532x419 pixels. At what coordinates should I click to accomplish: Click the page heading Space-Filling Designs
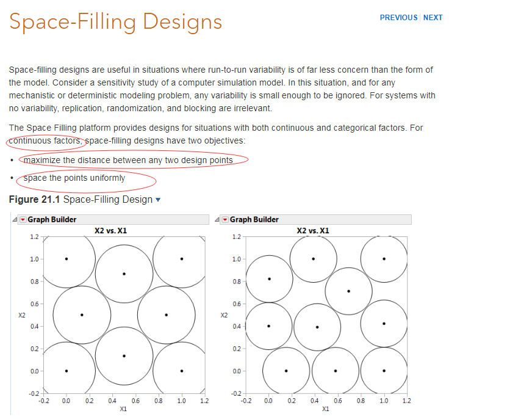pyautogui.click(x=116, y=22)
